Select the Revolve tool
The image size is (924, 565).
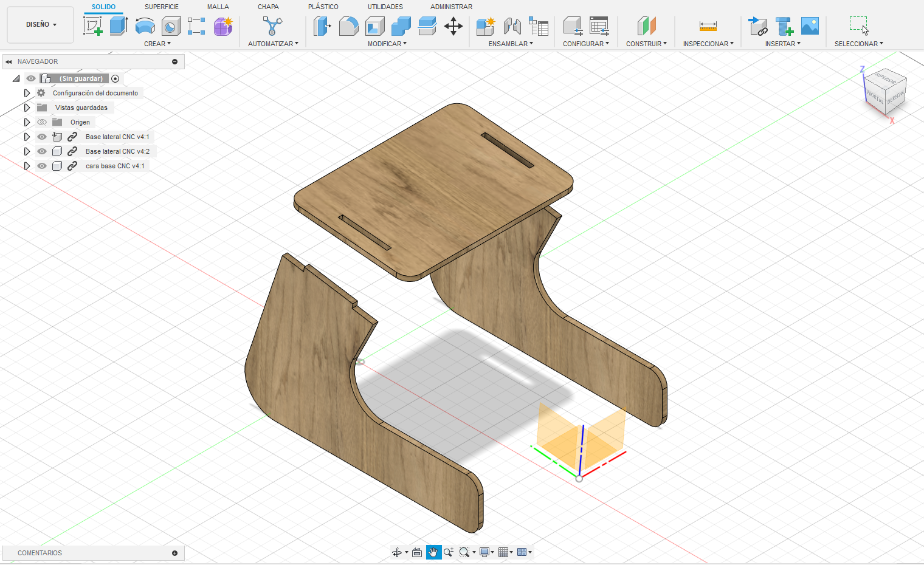145,26
